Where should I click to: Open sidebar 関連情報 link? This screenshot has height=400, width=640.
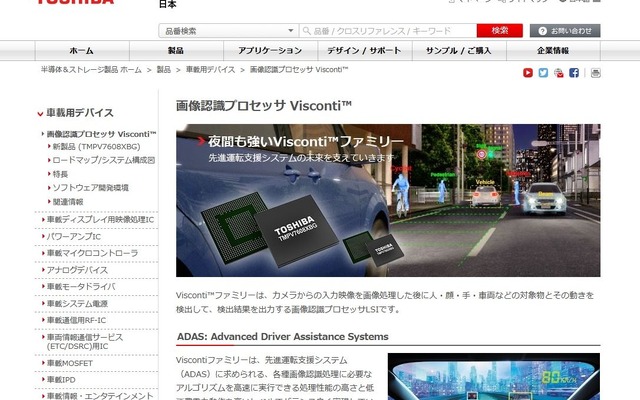click(x=68, y=202)
